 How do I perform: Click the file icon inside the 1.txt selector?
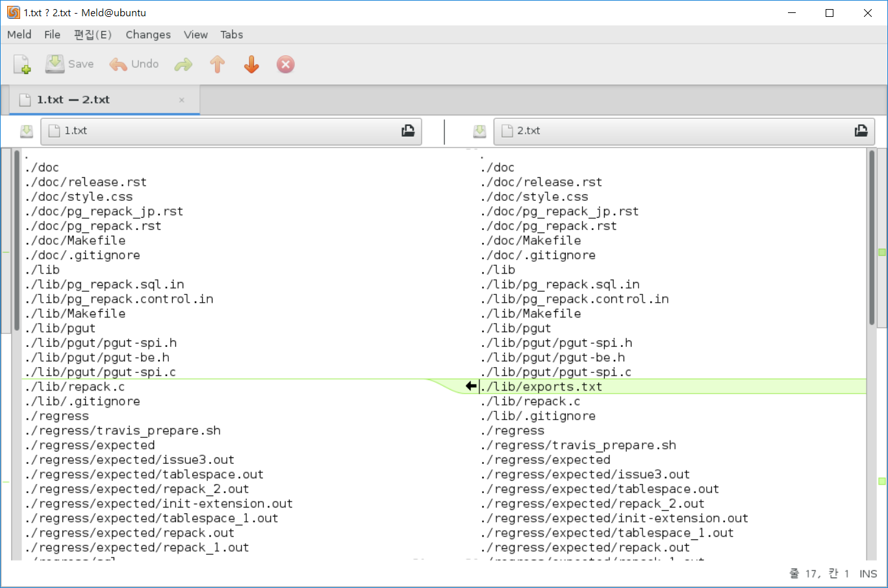tap(53, 131)
